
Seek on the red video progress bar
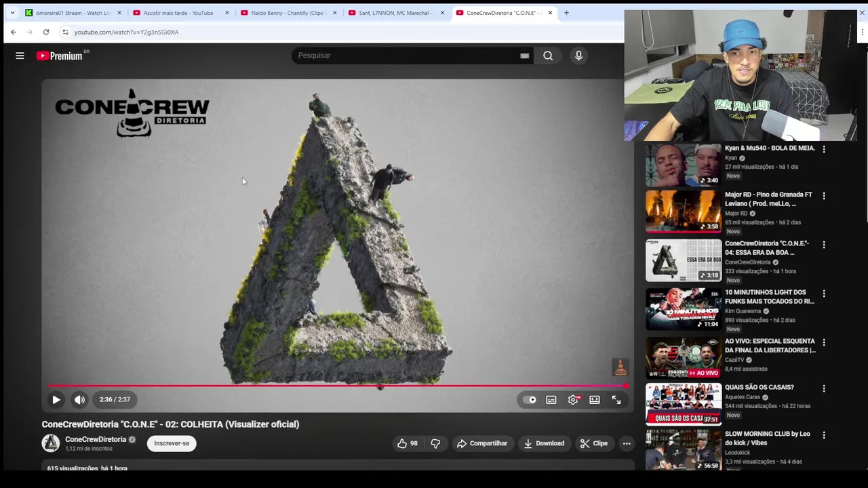pos(337,386)
